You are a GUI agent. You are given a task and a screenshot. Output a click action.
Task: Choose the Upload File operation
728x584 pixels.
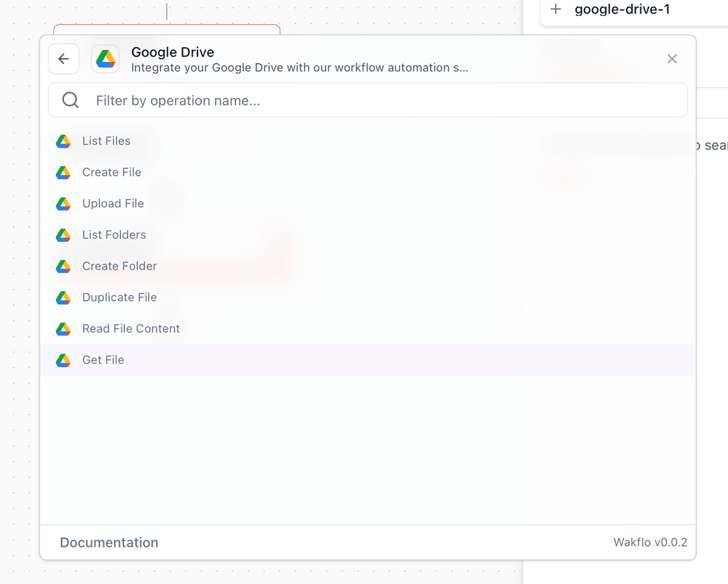113,203
